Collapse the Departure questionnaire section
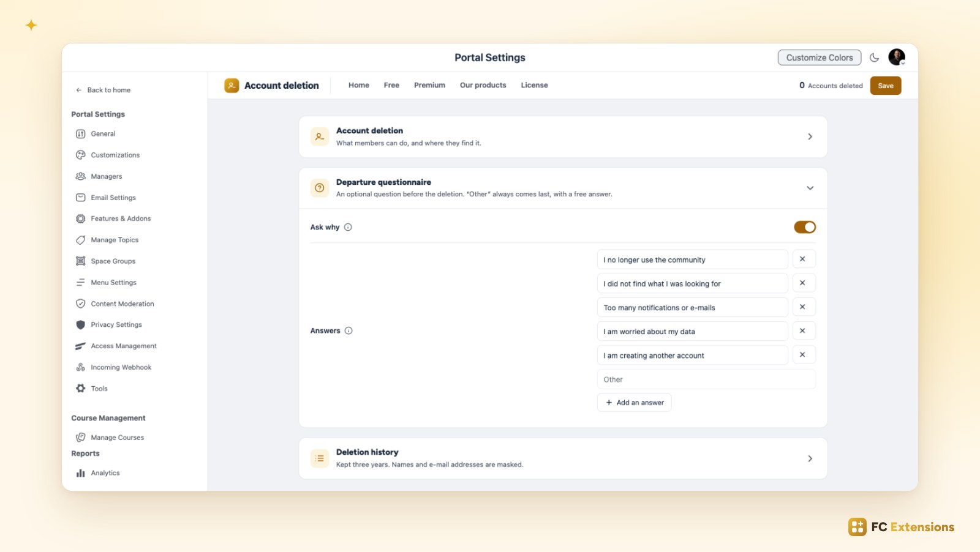Screen dimensions: 980x552 point(810,188)
